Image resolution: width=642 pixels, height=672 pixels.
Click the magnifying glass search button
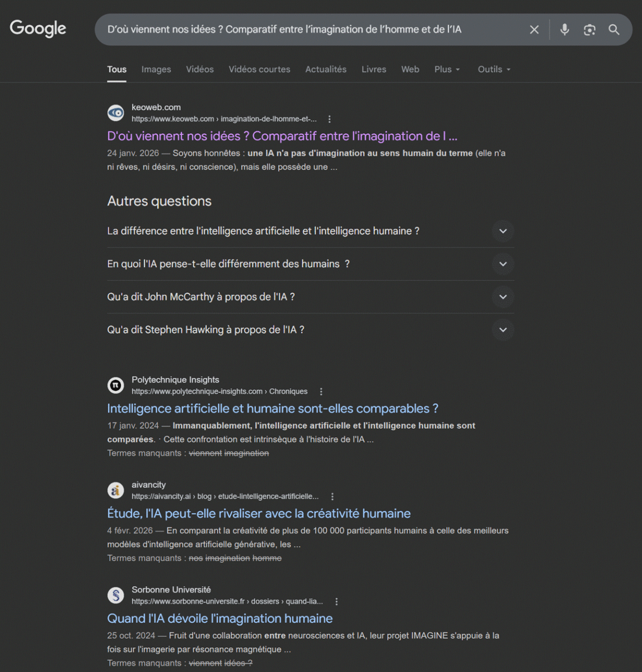pos(614,30)
